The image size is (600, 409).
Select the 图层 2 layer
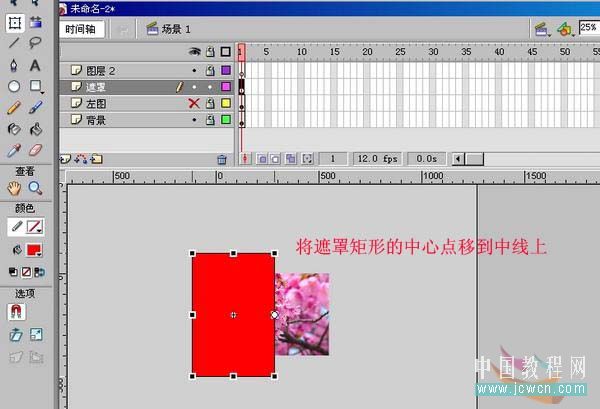(x=147, y=70)
